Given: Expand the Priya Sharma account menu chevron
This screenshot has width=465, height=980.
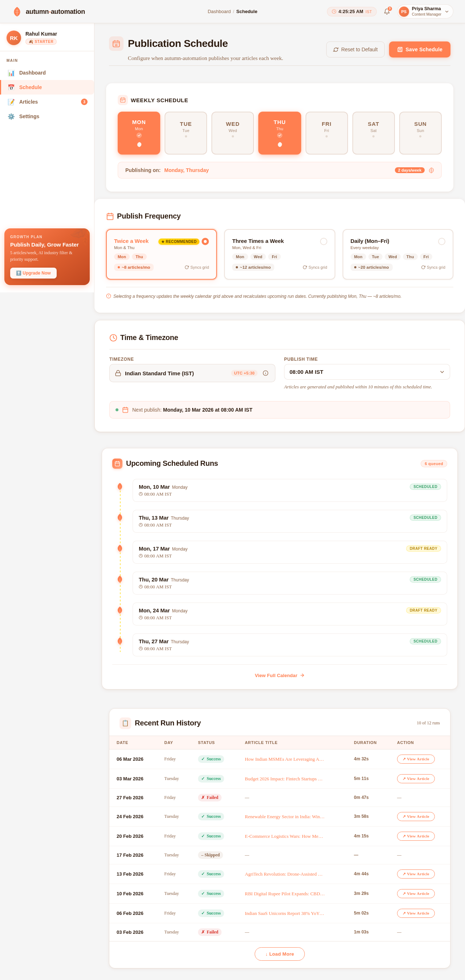Looking at the screenshot, I should (x=447, y=11).
